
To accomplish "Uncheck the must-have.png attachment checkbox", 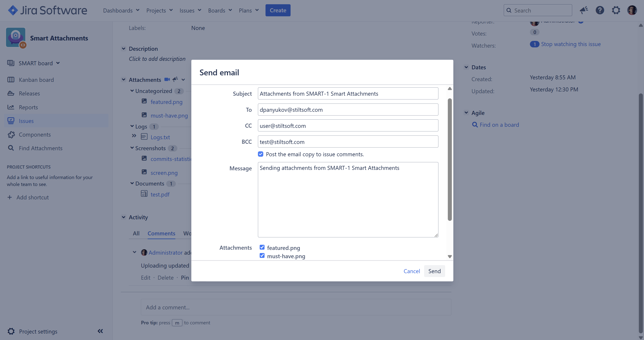I will [262, 255].
